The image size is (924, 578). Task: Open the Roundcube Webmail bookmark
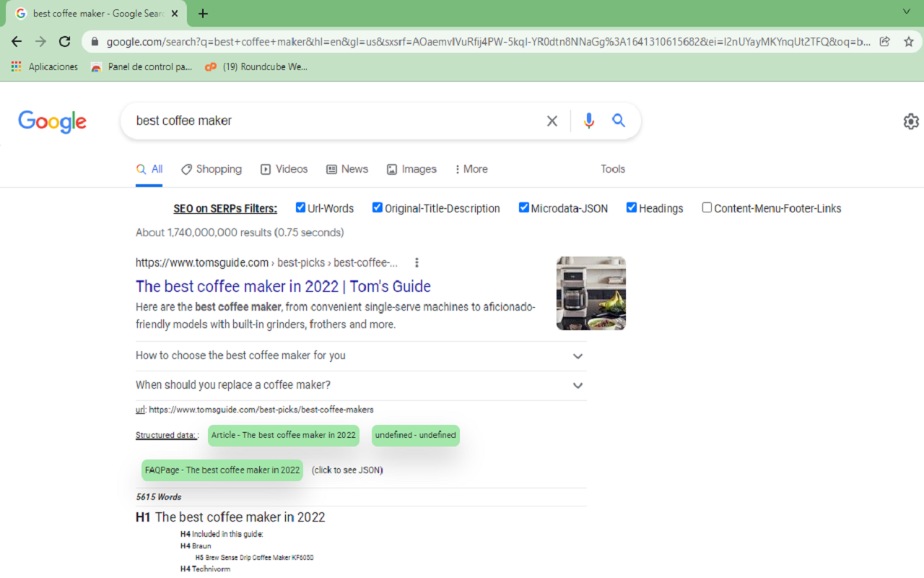pyautogui.click(x=256, y=66)
